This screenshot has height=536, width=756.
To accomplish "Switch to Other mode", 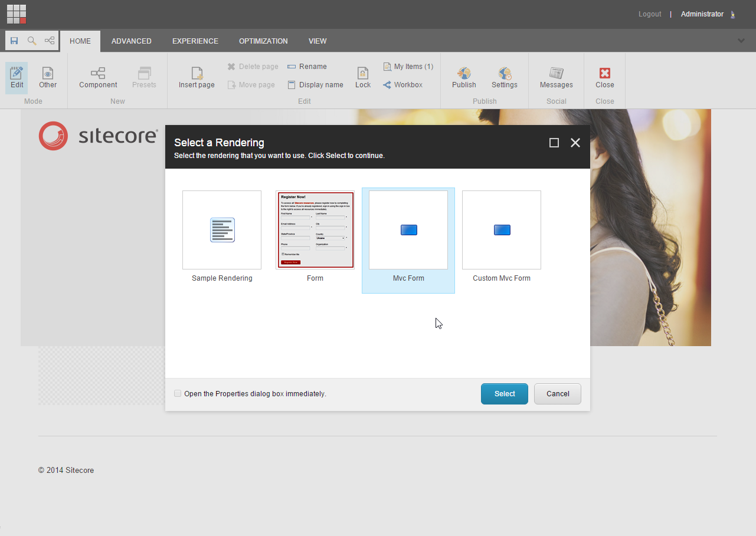I will (47, 77).
